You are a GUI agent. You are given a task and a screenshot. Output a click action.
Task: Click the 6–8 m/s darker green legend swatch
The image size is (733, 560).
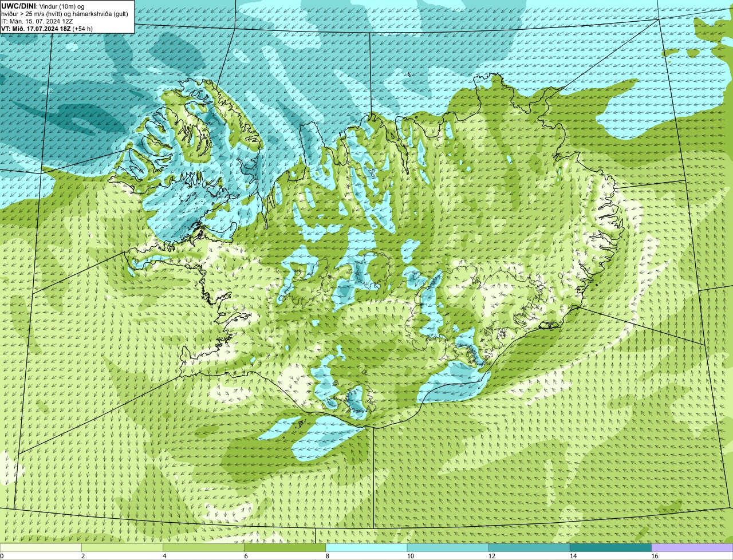pyautogui.click(x=285, y=547)
